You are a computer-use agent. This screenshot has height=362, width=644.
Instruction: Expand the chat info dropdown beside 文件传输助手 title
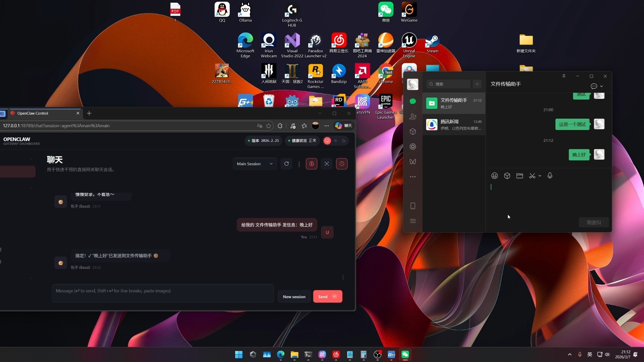click(x=601, y=86)
